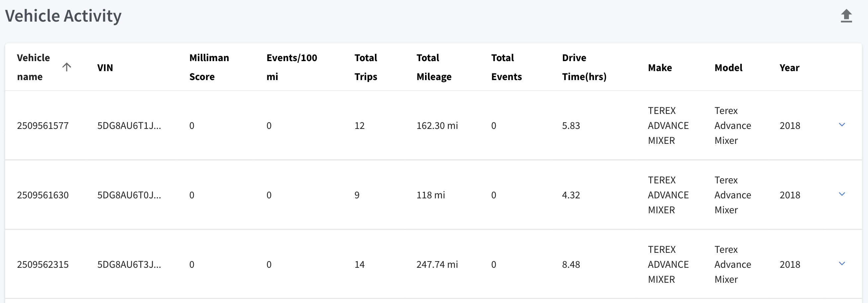Expand the row for vehicle 2509561577
This screenshot has width=868, height=303.
842,125
